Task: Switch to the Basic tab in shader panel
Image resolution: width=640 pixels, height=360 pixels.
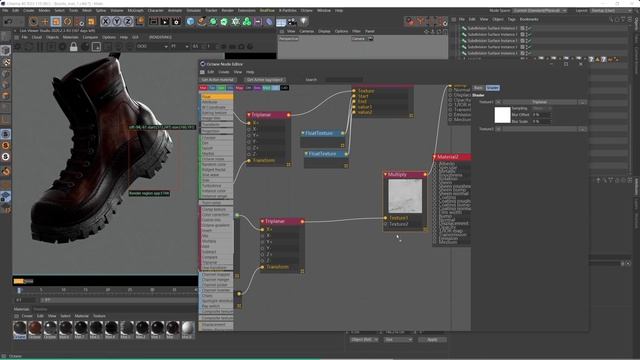Action: 478,88
